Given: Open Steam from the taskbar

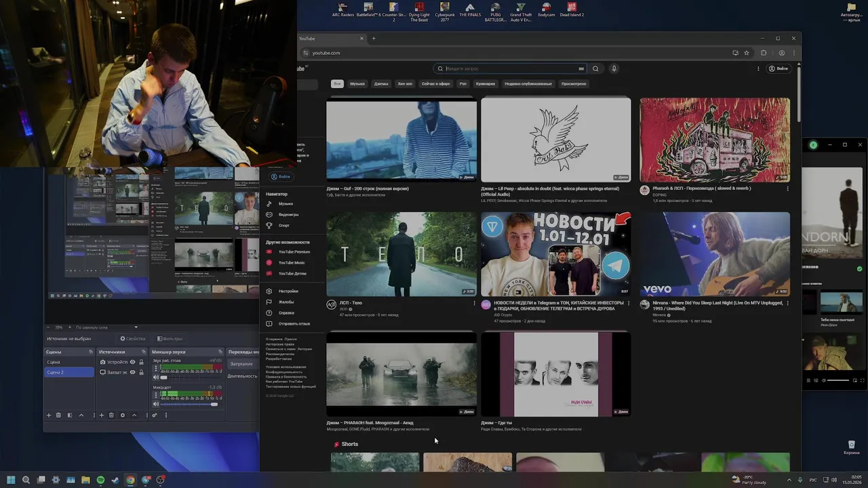Looking at the screenshot, I should (115, 480).
